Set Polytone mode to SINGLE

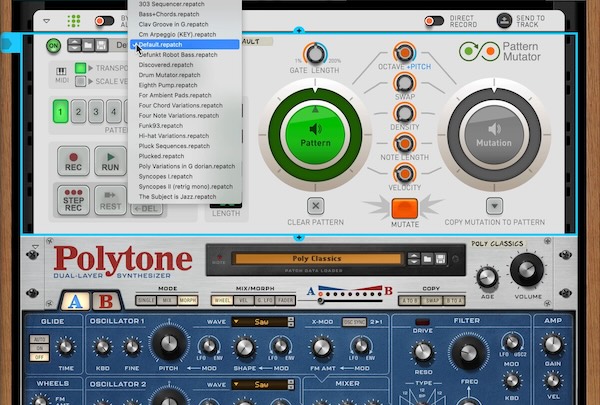[x=147, y=300]
